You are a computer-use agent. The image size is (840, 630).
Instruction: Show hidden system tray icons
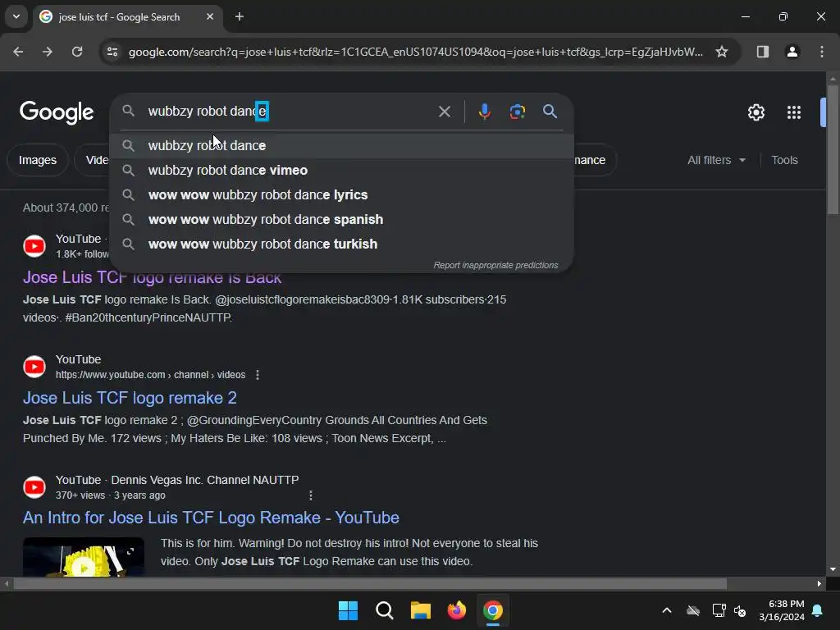[667, 610]
